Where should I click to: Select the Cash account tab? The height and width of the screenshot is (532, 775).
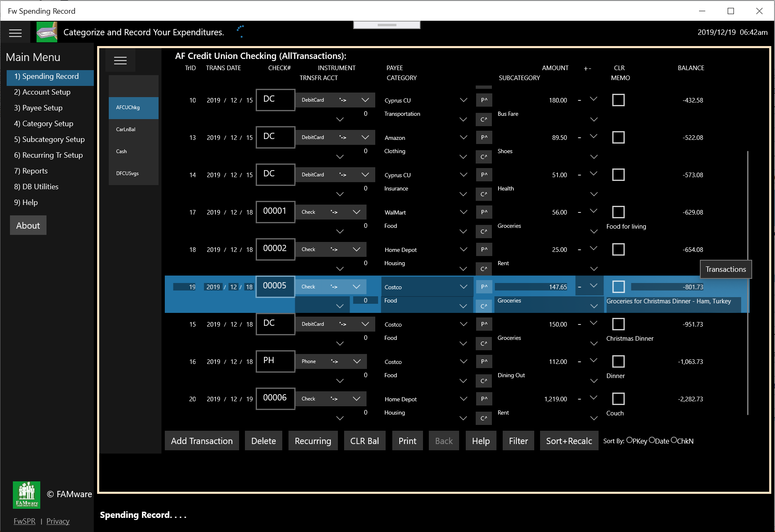[x=134, y=151]
